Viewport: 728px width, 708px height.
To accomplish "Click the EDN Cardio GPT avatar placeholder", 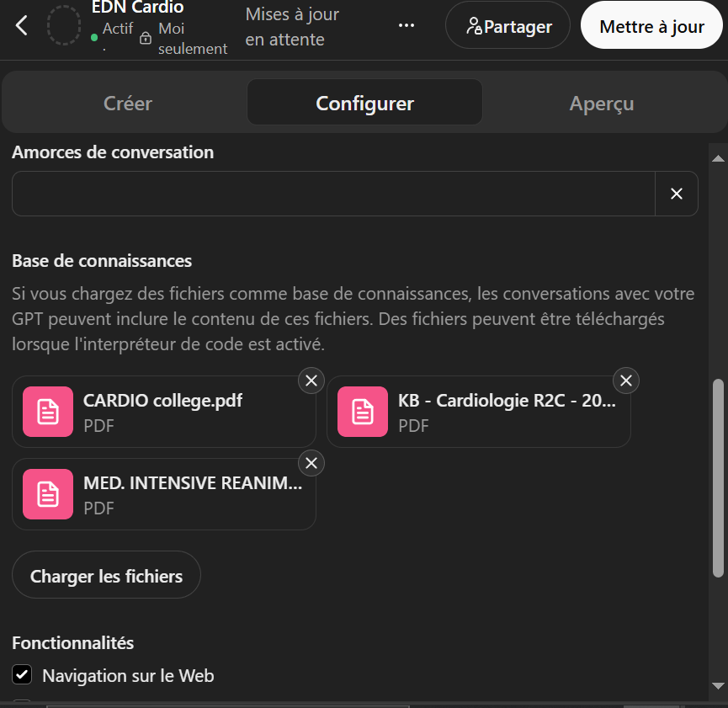I will (64, 25).
